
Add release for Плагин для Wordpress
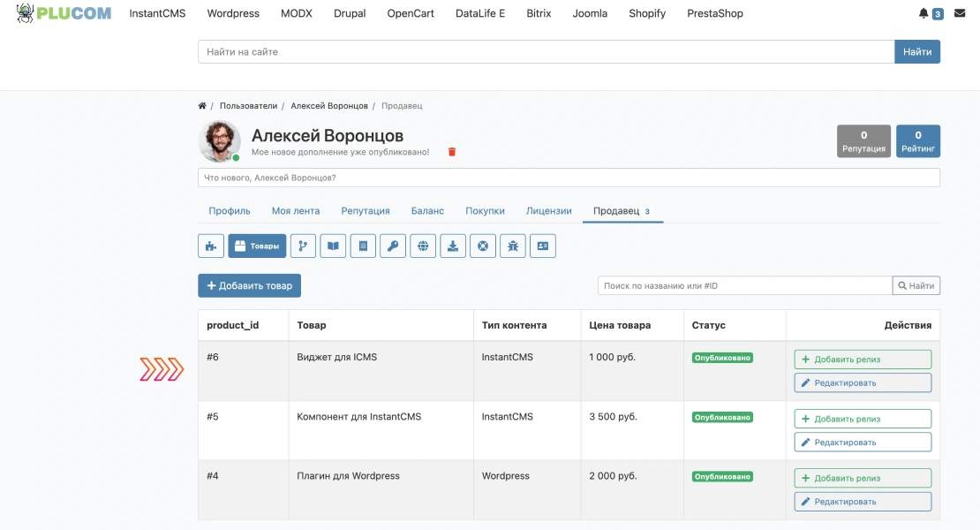click(863, 478)
